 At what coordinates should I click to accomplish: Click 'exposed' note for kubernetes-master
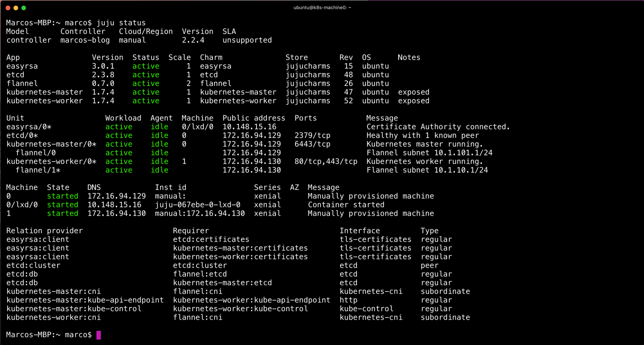(414, 92)
